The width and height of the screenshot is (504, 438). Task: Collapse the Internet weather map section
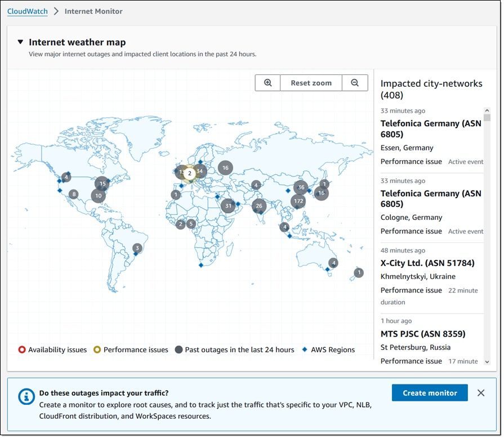(21, 42)
